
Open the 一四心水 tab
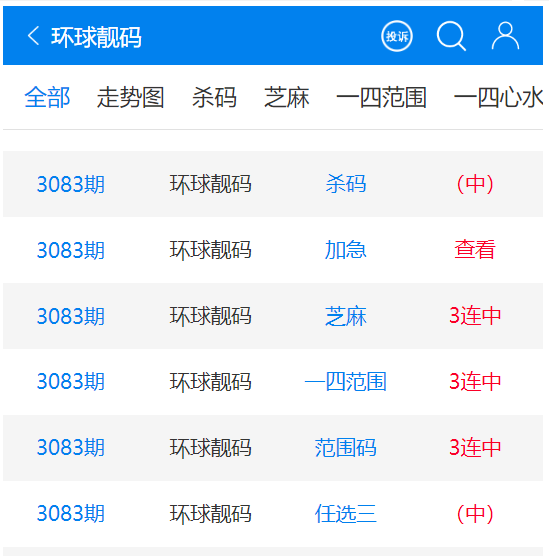(x=498, y=97)
